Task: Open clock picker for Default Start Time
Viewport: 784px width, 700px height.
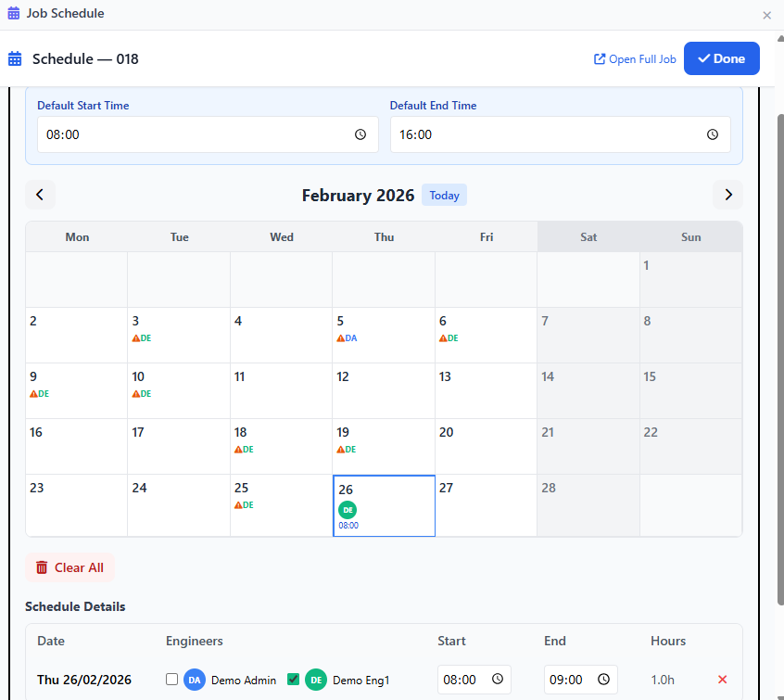Action: coord(360,134)
